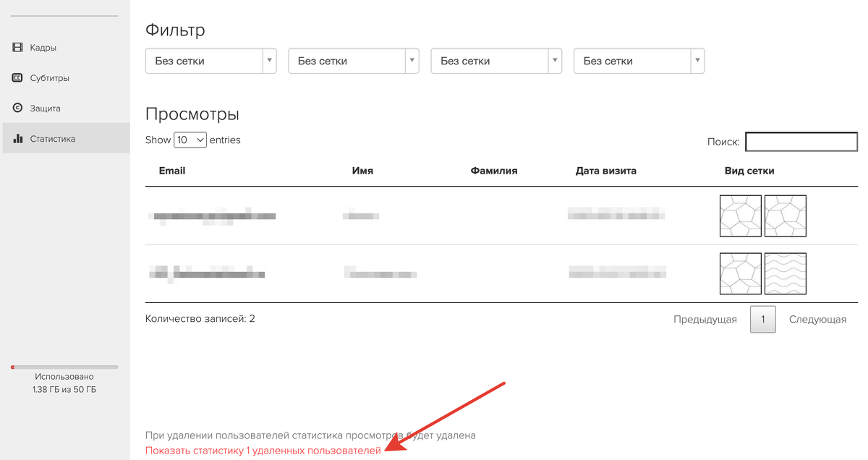This screenshot has width=868, height=460.
Task: Go to the Следующая page
Action: [817, 319]
